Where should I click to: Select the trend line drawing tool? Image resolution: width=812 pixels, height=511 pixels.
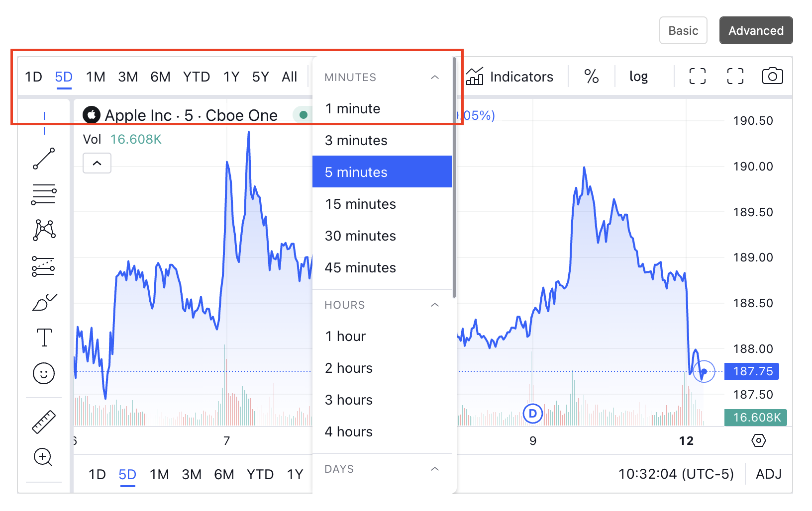pyautogui.click(x=44, y=158)
